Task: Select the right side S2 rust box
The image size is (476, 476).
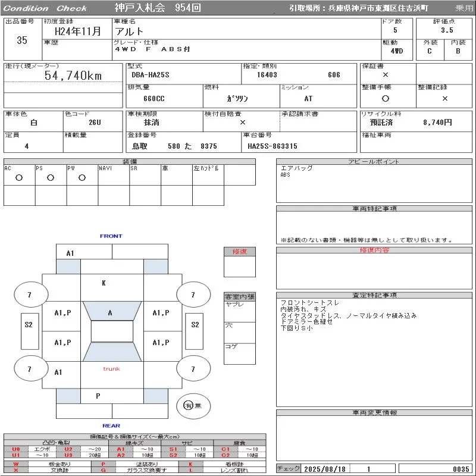Action: click(195, 331)
